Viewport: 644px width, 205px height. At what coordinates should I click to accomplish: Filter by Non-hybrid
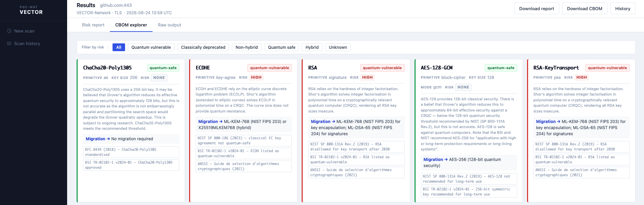point(247,47)
